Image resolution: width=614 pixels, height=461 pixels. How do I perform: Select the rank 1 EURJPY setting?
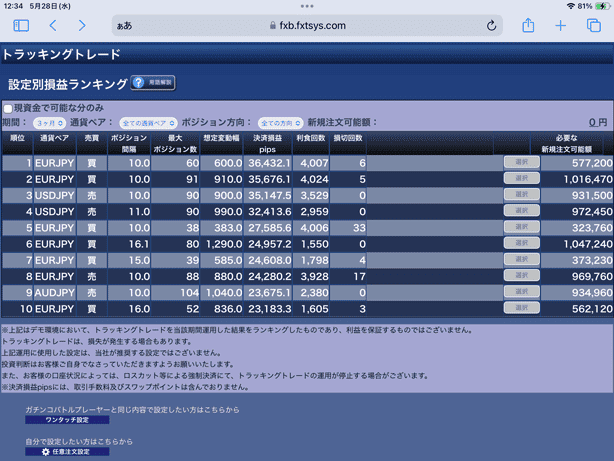pos(522,162)
